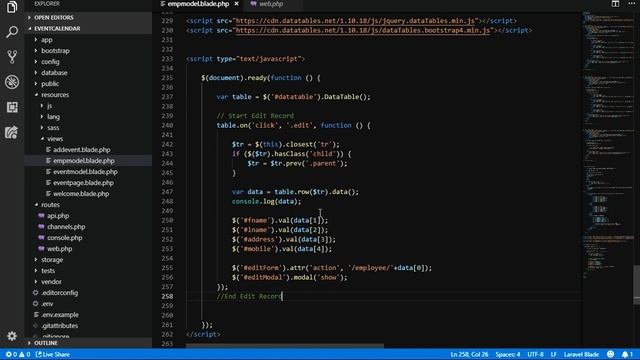Image resolution: width=640 pixels, height=360 pixels.
Task: Expand the js folder
Action: 49,106
